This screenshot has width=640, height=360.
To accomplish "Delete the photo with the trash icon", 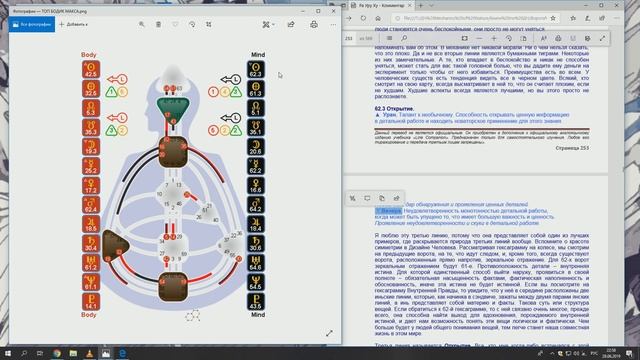I will 158,24.
